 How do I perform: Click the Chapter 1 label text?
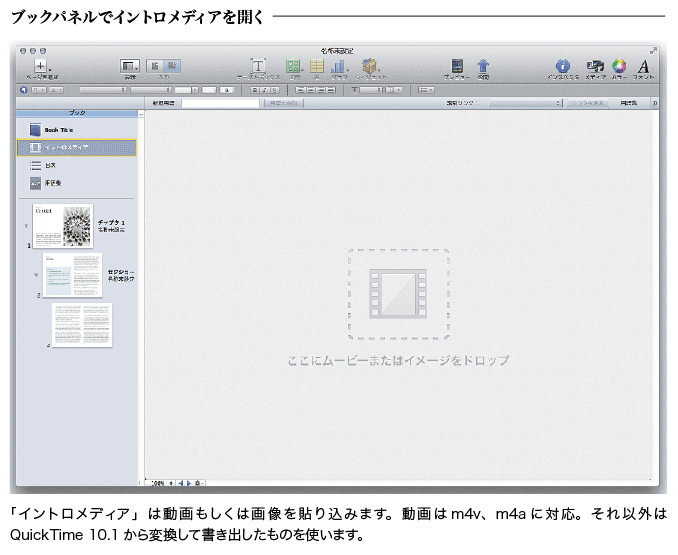111,223
